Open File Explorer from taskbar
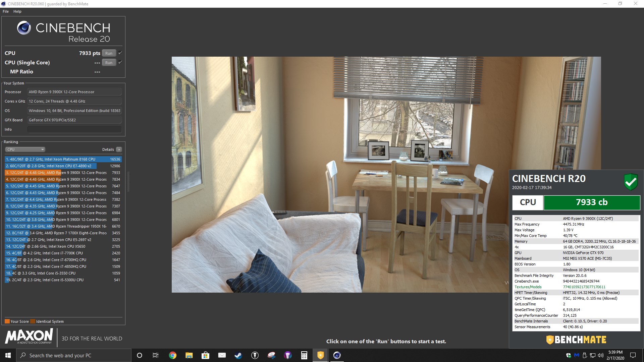644x362 pixels. (x=189, y=355)
